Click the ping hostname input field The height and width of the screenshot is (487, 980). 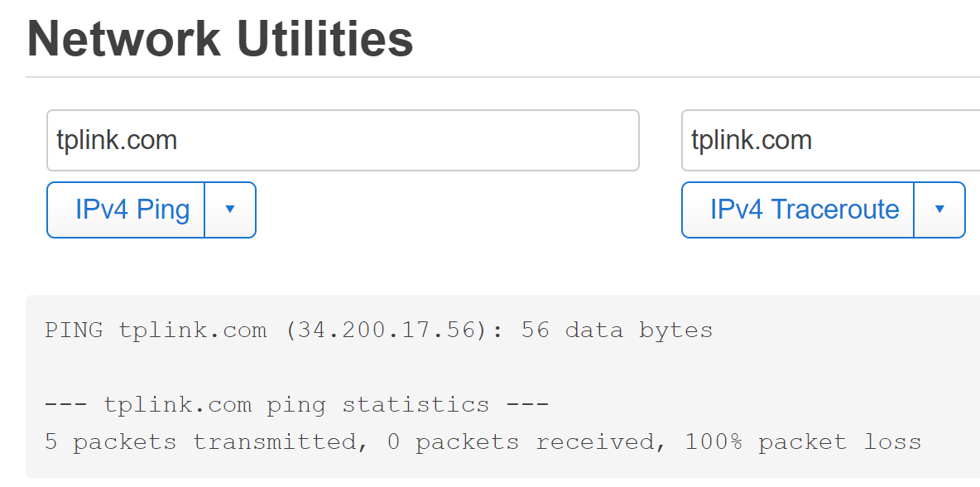pos(343,140)
